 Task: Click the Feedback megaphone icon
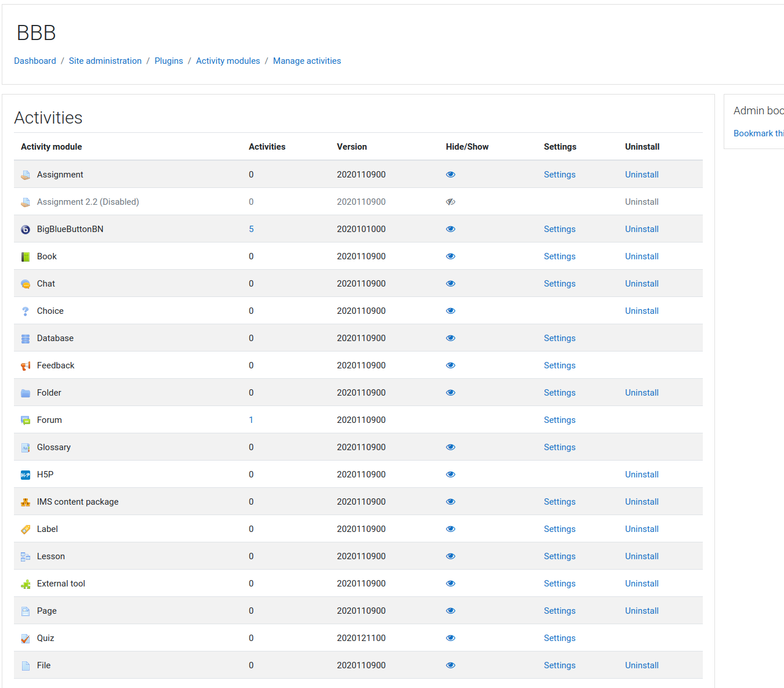point(26,365)
